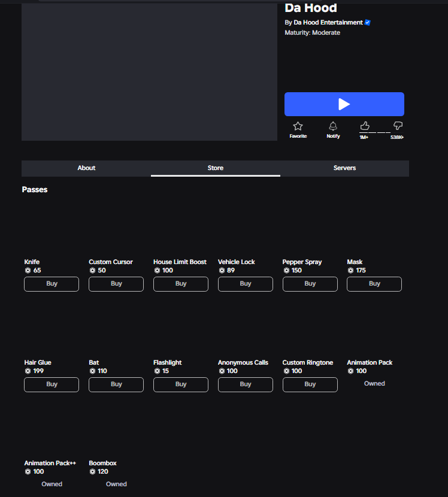The height and width of the screenshot is (497, 448).
Task: Click the Bat pass title
Action: 93,362
